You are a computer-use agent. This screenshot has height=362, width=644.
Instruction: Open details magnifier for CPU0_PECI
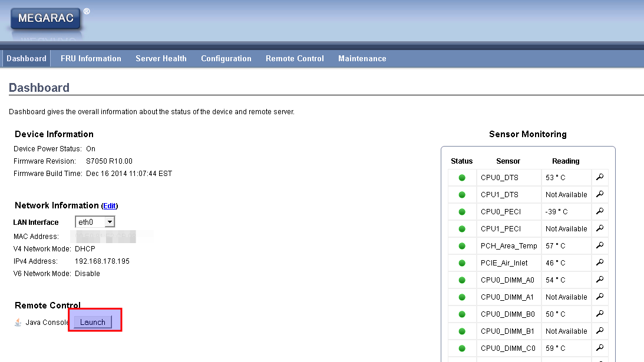click(600, 211)
